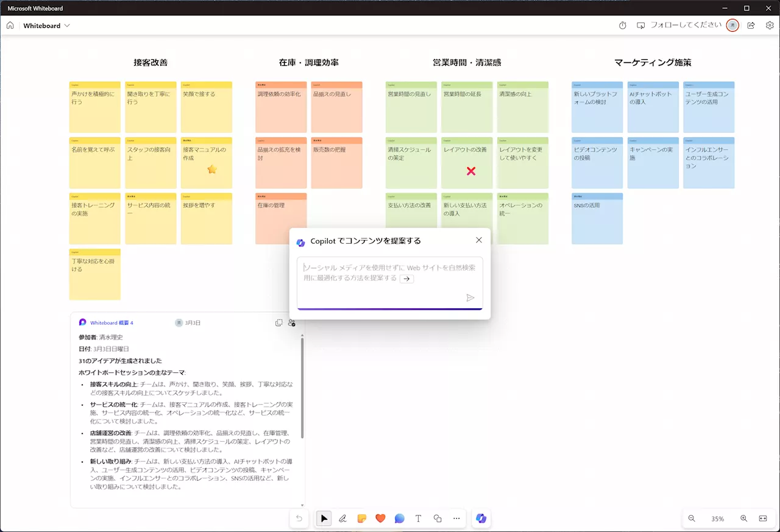Viewport: 780px width, 532px height.
Task: Click the summary card scrollbar
Action: click(303, 387)
